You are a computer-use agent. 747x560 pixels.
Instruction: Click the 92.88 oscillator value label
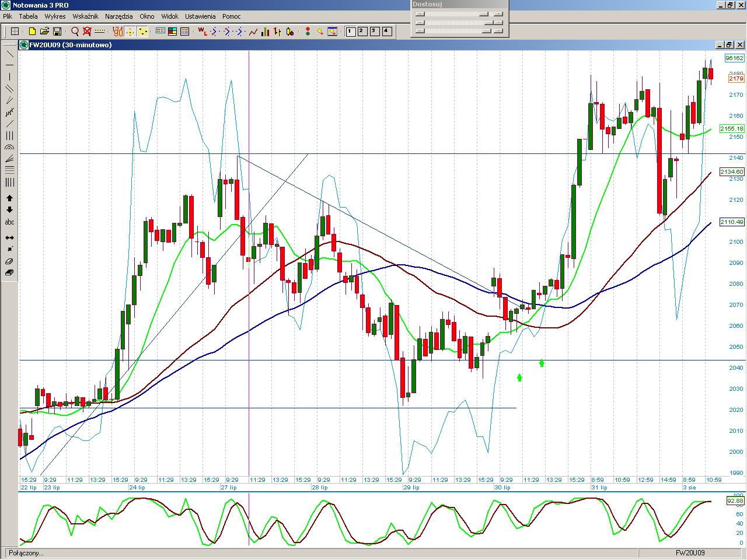(735, 501)
